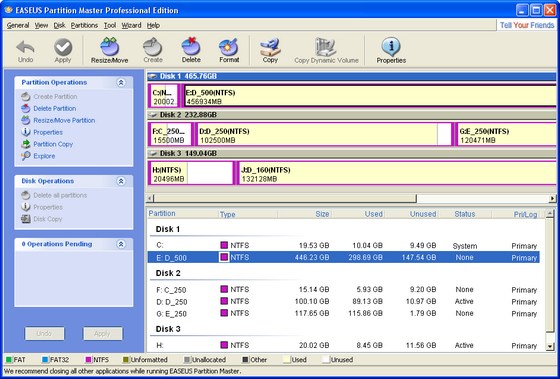Open the General menu

tap(18, 25)
